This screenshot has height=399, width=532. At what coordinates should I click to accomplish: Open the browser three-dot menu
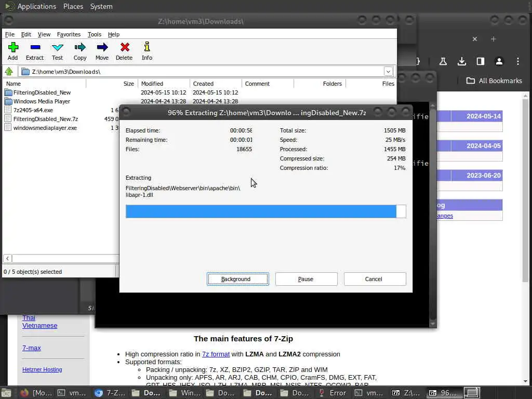[x=518, y=61]
